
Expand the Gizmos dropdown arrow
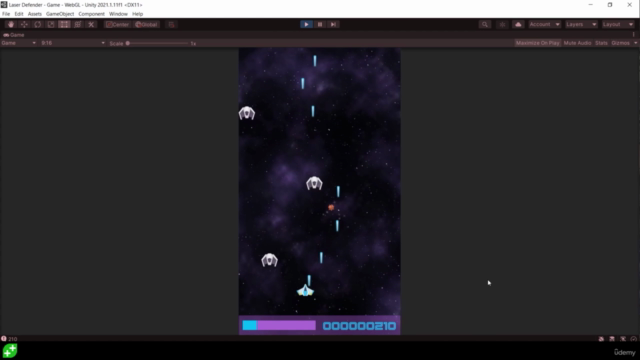click(636, 43)
